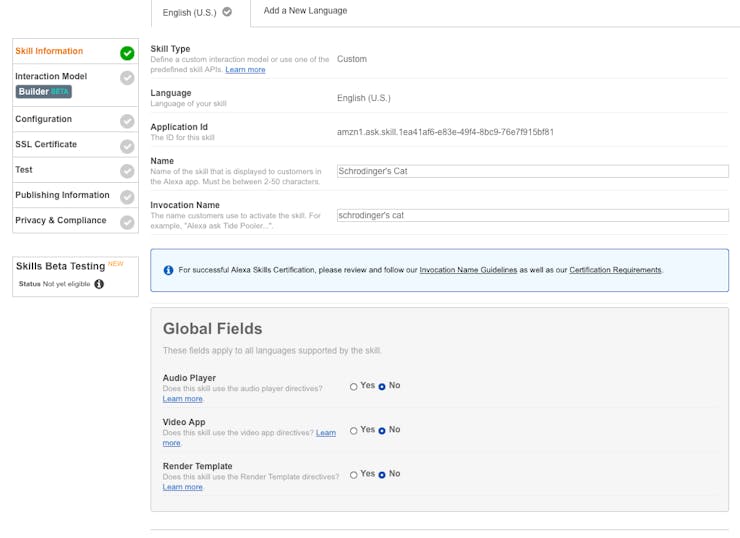Screen dimensions: 740x538
Task: Switch to the English (U.S.) language tab
Action: coord(201,13)
